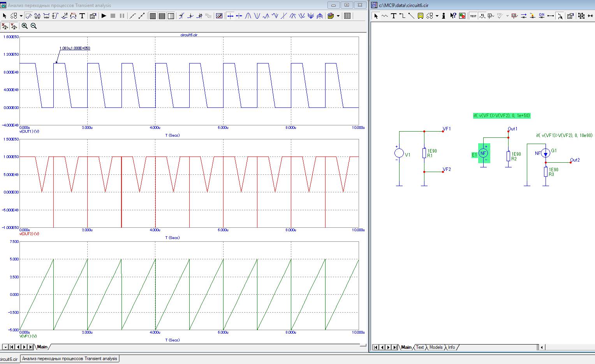This screenshot has height=364, width=595.
Task: Activate Cursor Mode tool
Action: click(x=37, y=16)
